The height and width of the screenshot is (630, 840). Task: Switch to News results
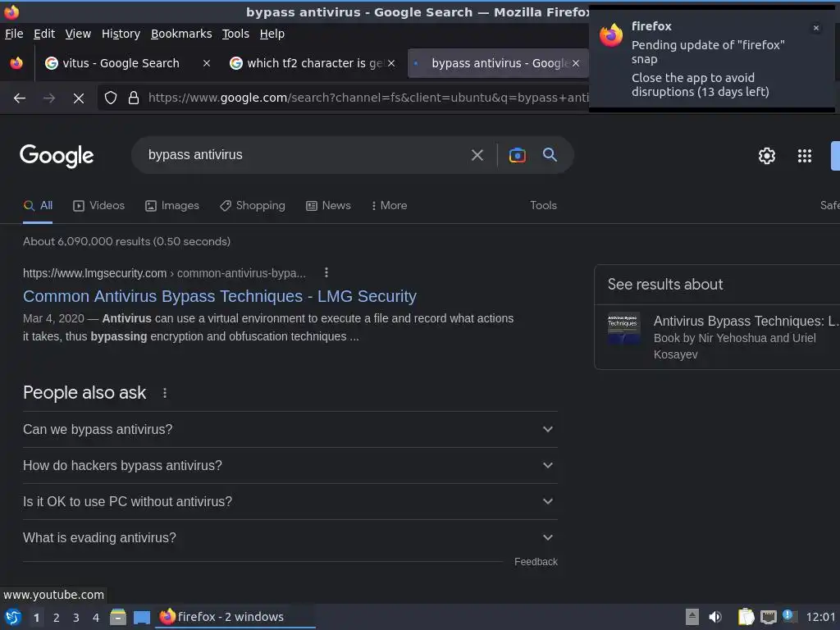328,206
